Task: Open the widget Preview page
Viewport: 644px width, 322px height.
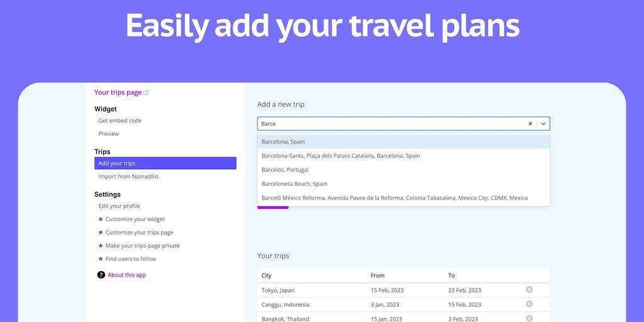Action: click(x=109, y=134)
